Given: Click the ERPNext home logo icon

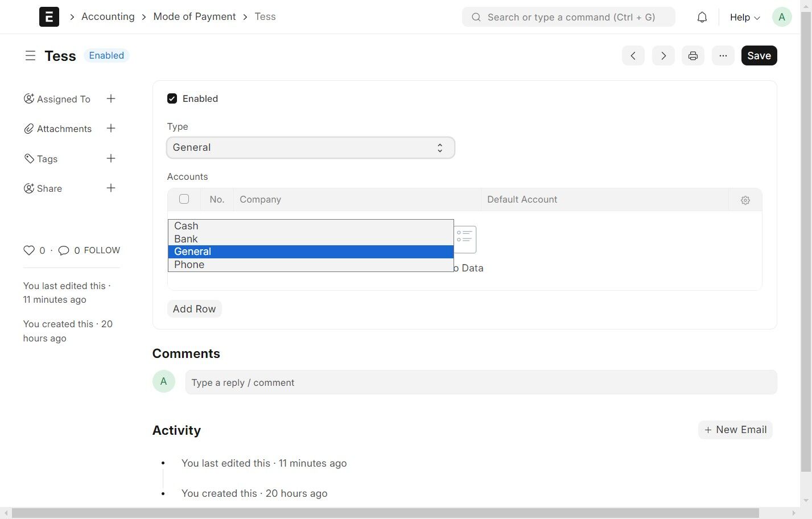Looking at the screenshot, I should point(49,17).
